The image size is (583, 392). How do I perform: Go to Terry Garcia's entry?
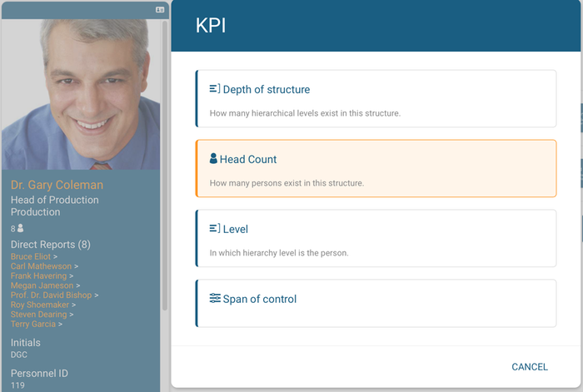(33, 324)
